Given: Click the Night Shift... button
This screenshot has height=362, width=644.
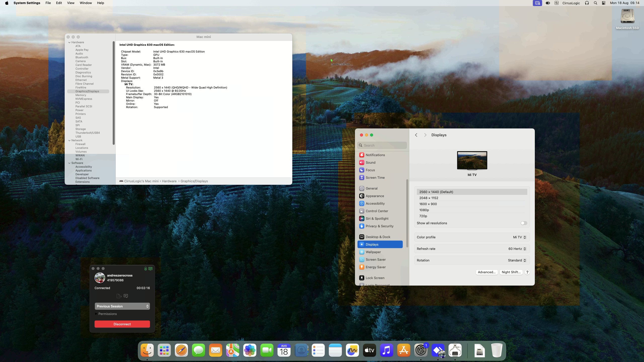Looking at the screenshot, I should click(511, 272).
